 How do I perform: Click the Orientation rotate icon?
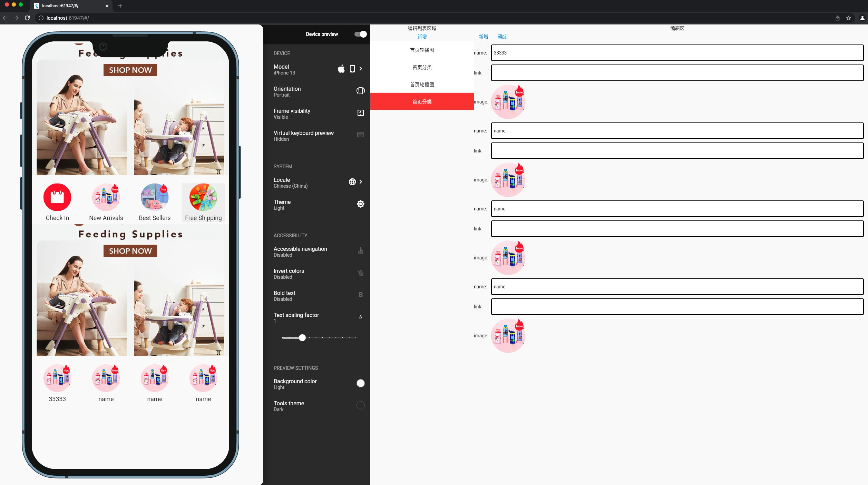[360, 91]
